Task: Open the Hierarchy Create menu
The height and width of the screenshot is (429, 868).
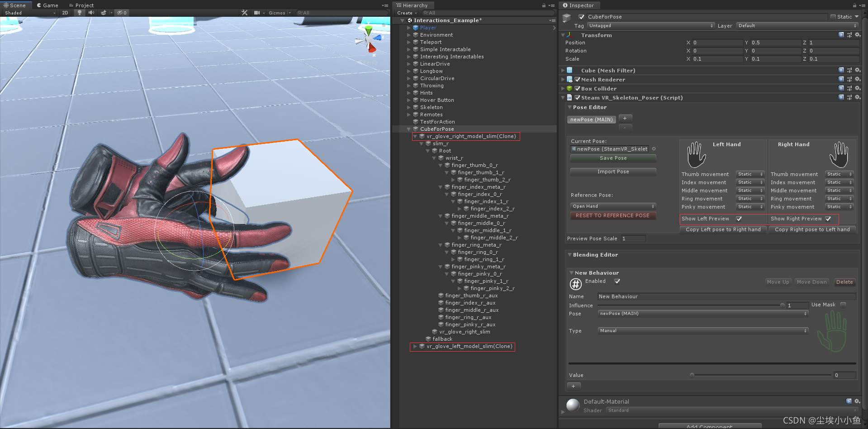Action: 407,13
